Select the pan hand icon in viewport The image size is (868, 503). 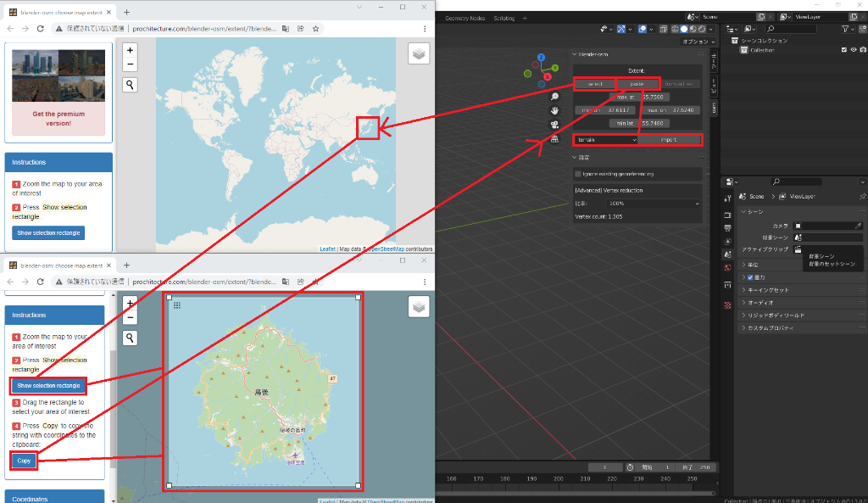click(554, 110)
